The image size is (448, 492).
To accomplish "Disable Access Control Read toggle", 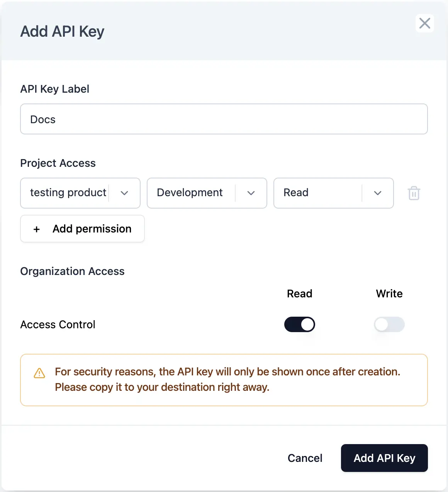I will [300, 324].
